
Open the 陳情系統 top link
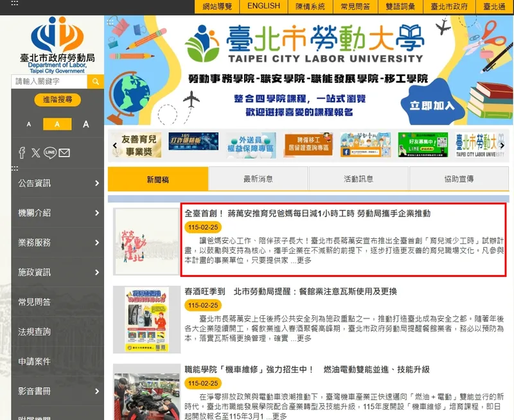click(x=310, y=6)
